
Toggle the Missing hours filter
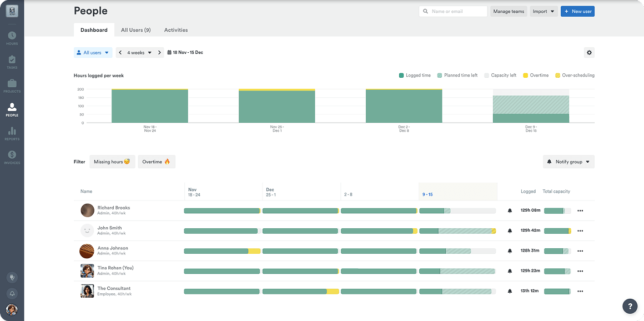(x=112, y=162)
